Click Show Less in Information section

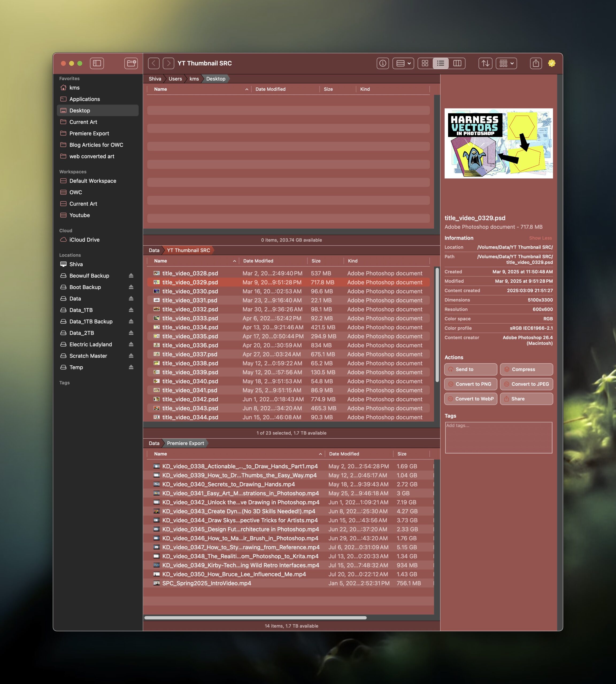[540, 238]
